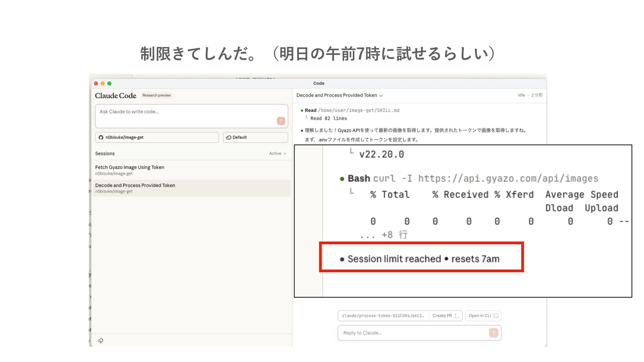This screenshot has width=644, height=362.
Task: Click the Research preview badge
Action: coord(156,96)
